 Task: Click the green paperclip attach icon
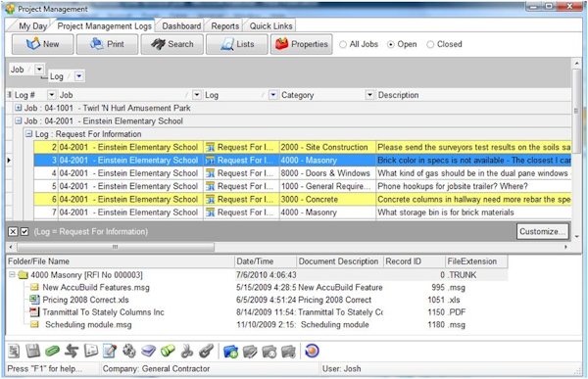(53, 352)
